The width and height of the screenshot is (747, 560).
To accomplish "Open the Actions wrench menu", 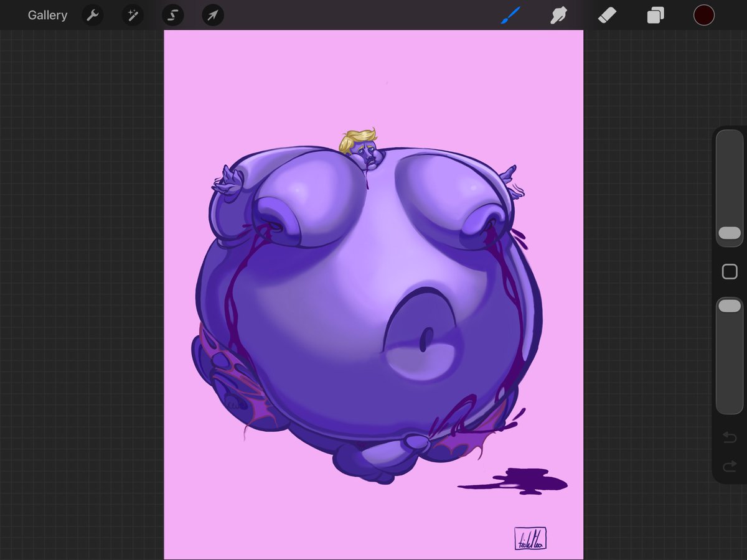I will pos(92,16).
